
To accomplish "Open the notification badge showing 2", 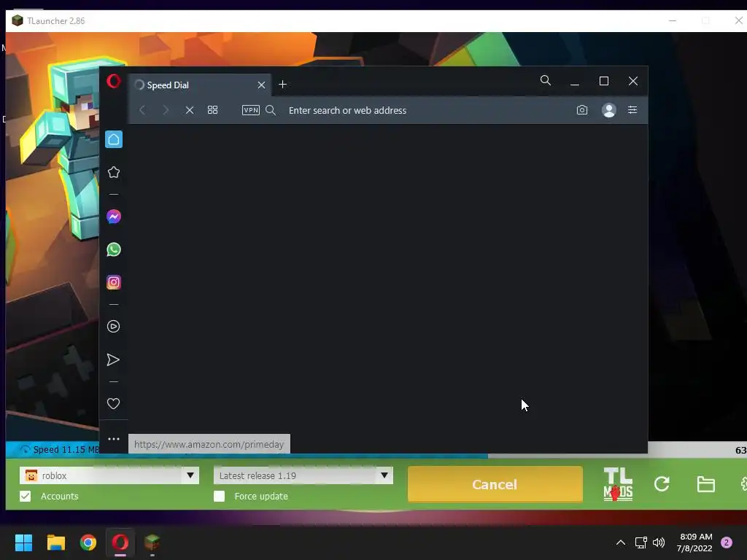I will click(727, 542).
